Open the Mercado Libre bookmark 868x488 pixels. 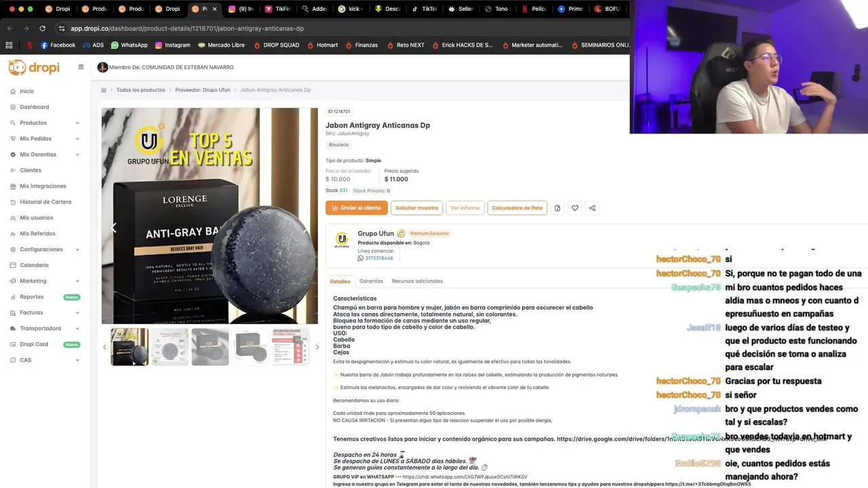pyautogui.click(x=221, y=45)
